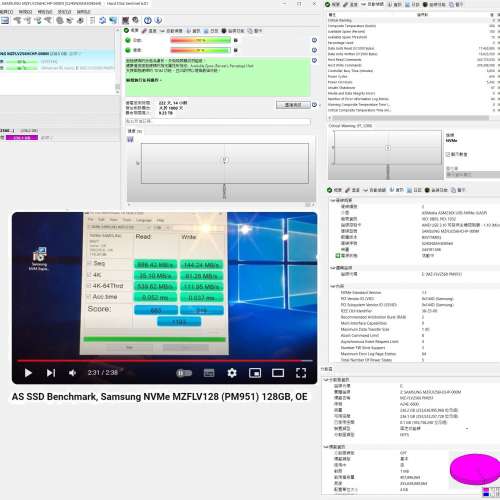
Task: Click help icon beside green status text
Action: point(314,60)
